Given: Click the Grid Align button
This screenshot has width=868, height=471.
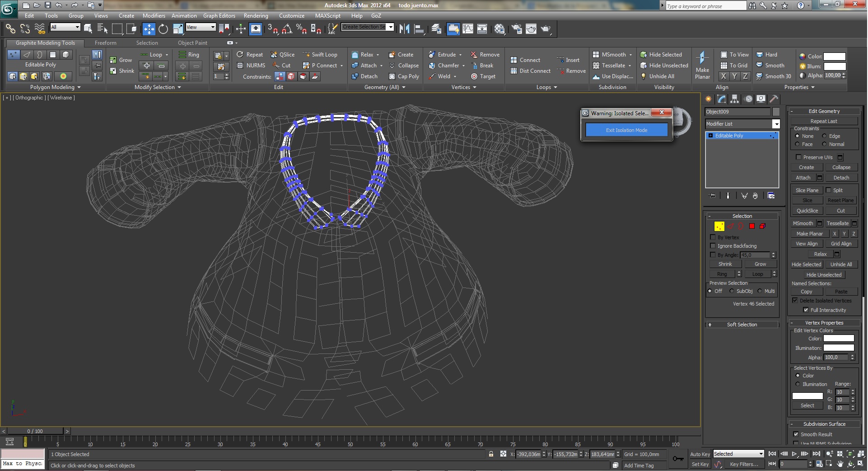Looking at the screenshot, I should coord(841,244).
